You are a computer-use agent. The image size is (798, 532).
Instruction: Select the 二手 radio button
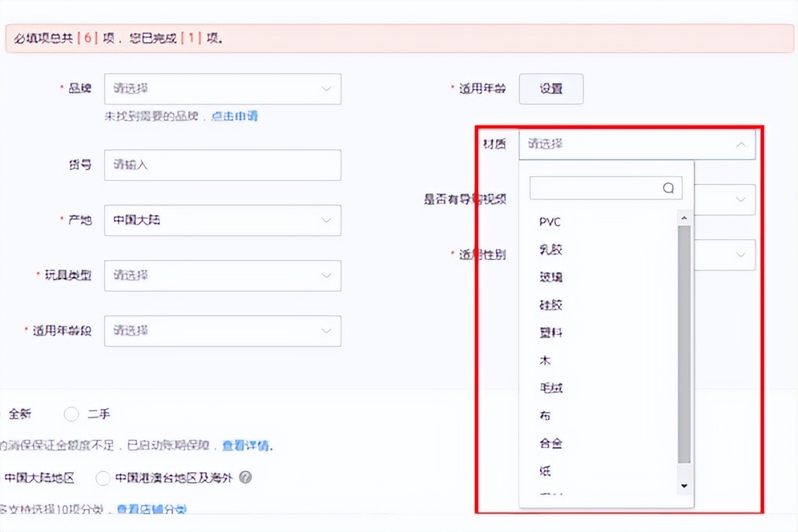point(71,414)
